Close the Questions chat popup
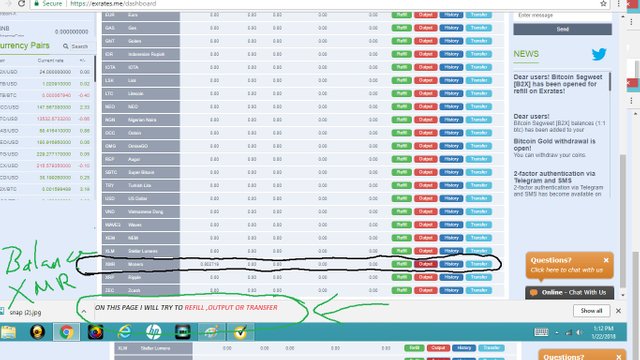The width and height of the screenshot is (640, 360). pos(606,260)
